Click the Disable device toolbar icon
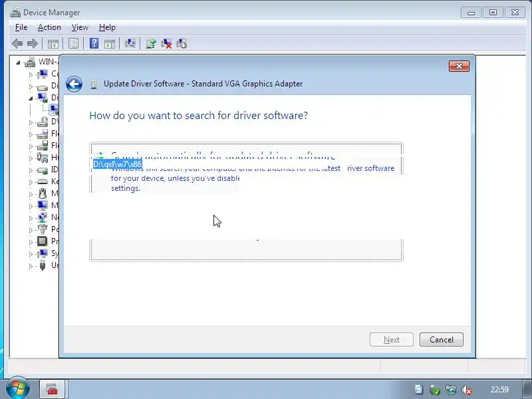This screenshot has width=532, height=399. click(182, 43)
